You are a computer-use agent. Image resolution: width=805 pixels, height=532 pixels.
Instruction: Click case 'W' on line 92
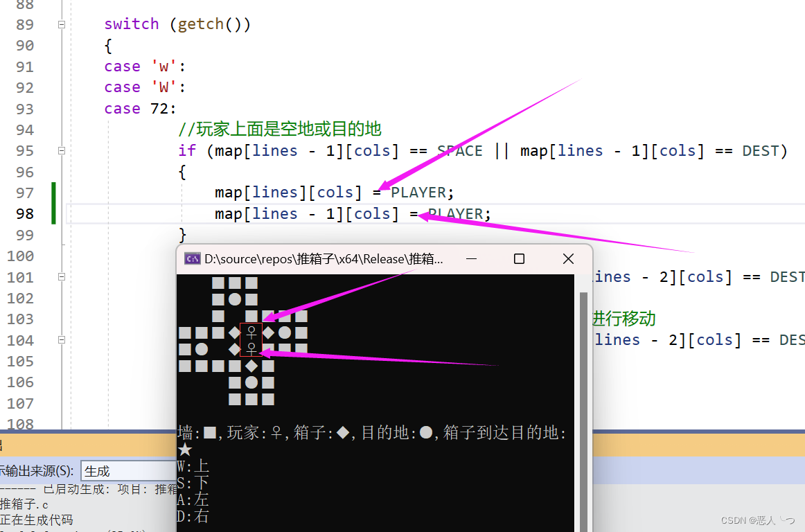[x=145, y=87]
